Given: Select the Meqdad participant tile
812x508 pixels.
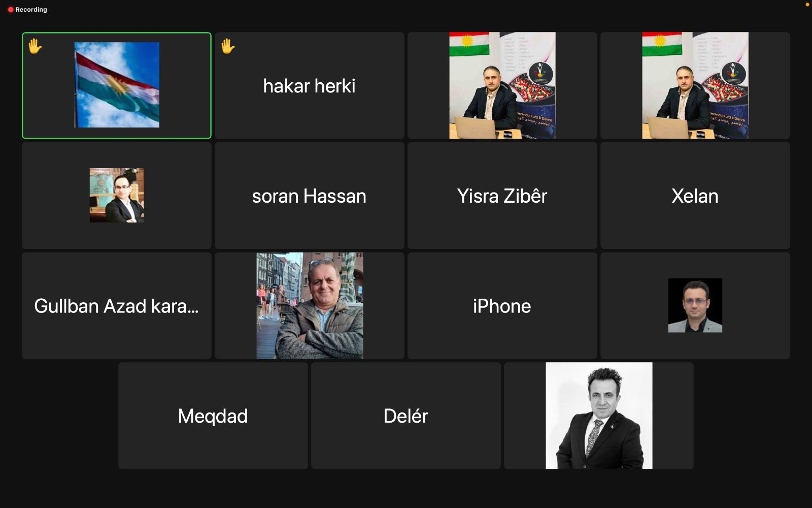Looking at the screenshot, I should coord(213,416).
